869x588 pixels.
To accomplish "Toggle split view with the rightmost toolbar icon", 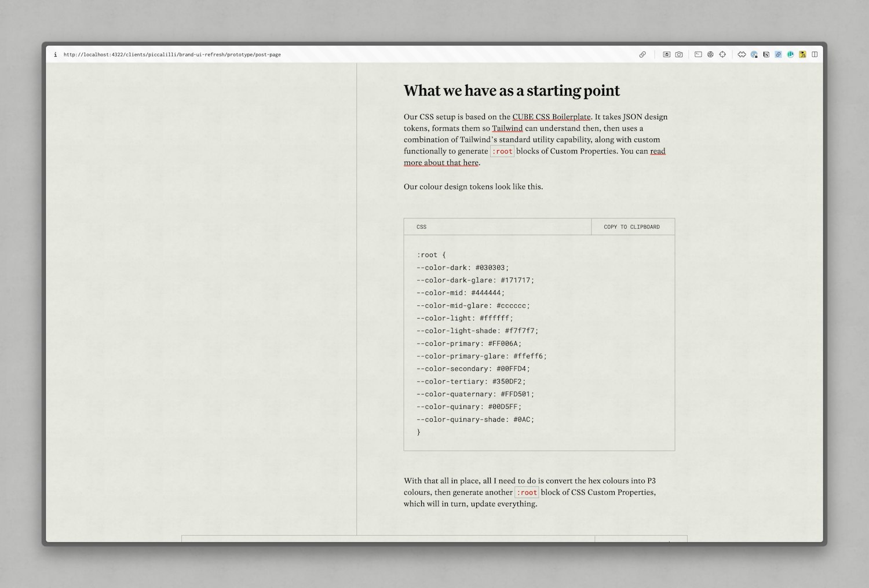I will pyautogui.click(x=816, y=54).
